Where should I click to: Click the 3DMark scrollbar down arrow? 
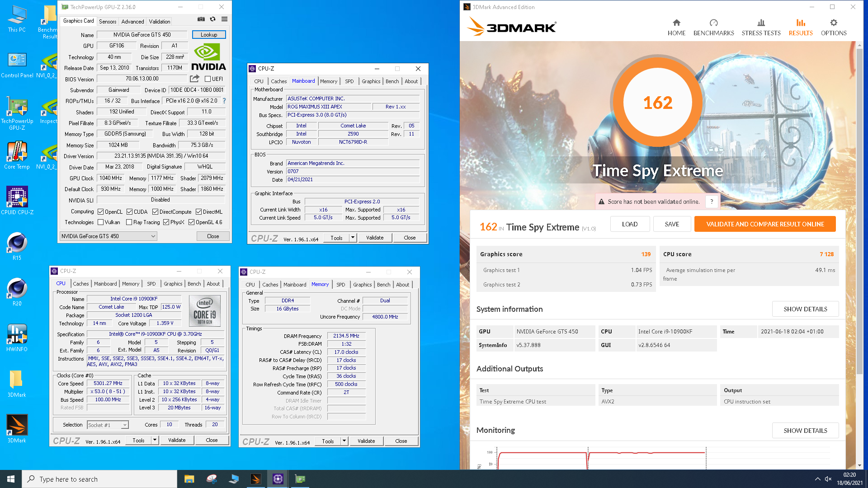tap(859, 465)
